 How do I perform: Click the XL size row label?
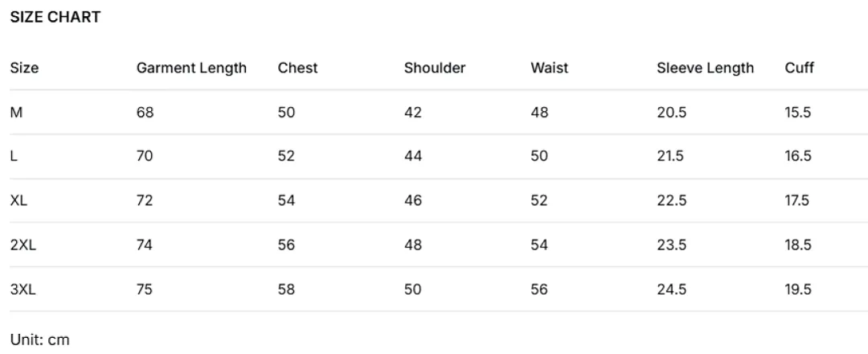pos(18,200)
